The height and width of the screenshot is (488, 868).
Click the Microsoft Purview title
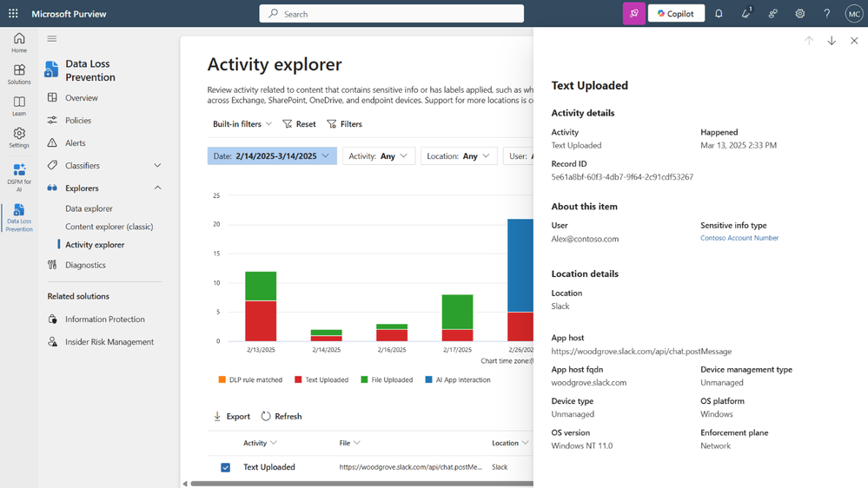pyautogui.click(x=69, y=14)
